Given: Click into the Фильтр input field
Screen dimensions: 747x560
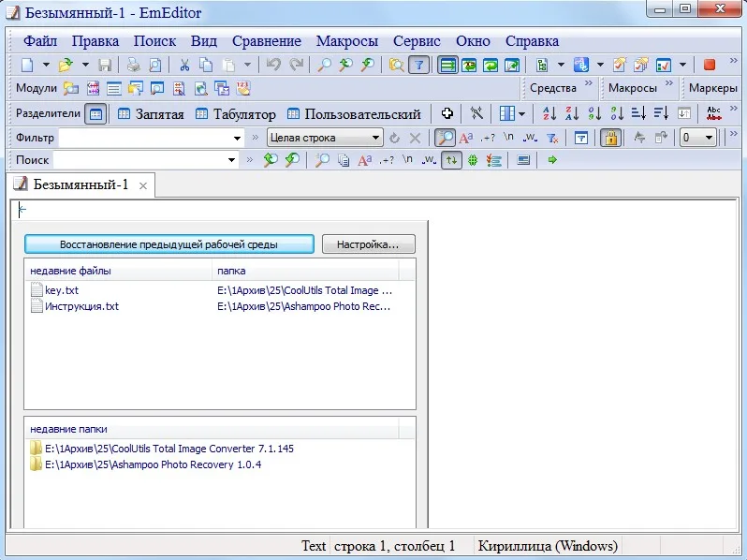Looking at the screenshot, I should [145, 139].
